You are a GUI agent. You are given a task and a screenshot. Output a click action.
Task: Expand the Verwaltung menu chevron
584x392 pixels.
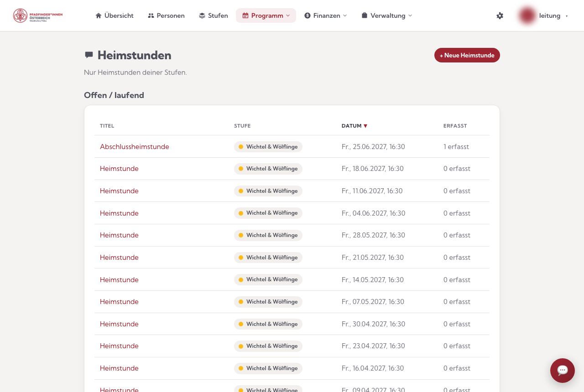[x=410, y=15]
